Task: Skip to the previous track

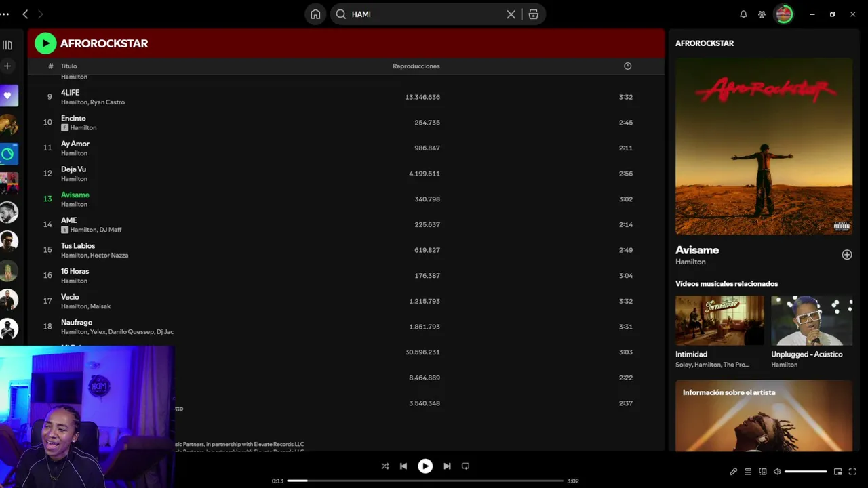Action: coord(403,466)
